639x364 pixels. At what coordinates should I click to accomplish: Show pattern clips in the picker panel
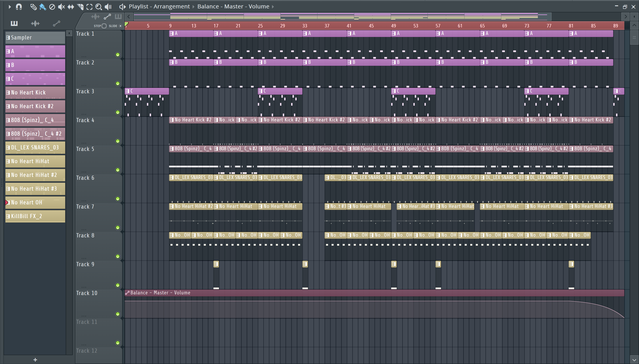tap(14, 23)
